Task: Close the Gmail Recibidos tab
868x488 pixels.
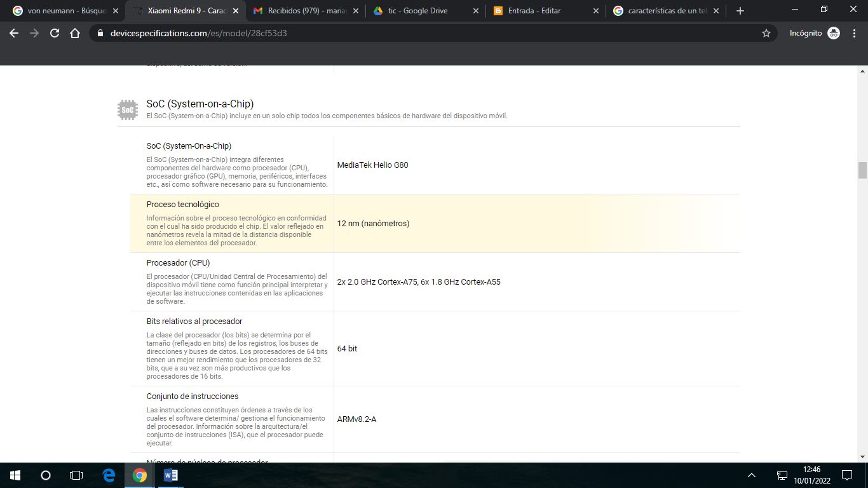Action: click(355, 11)
